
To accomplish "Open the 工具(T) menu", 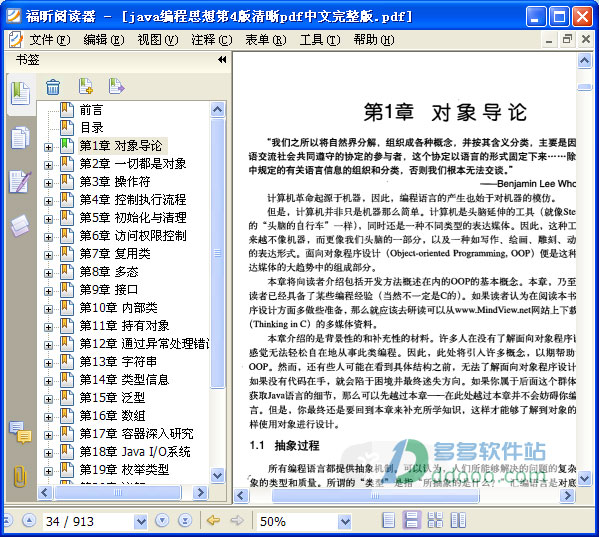I will (x=320, y=40).
